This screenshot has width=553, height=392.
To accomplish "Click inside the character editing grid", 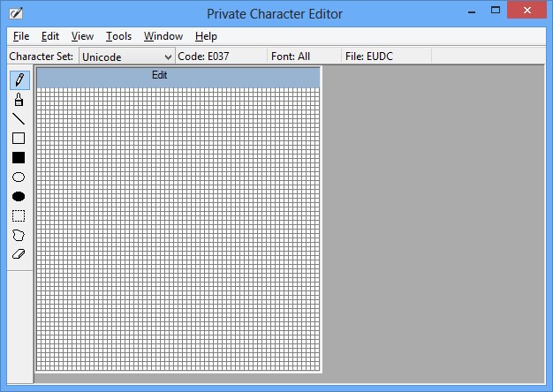I will click(178, 230).
